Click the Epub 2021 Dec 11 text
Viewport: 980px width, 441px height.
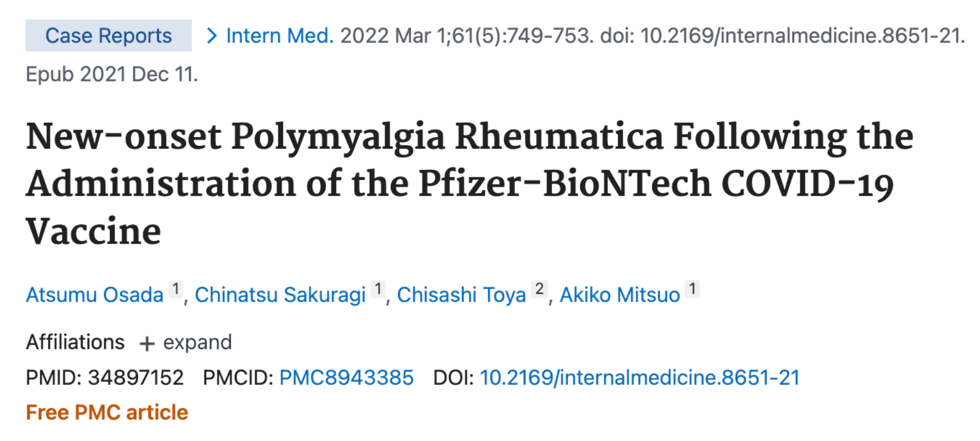pyautogui.click(x=112, y=74)
